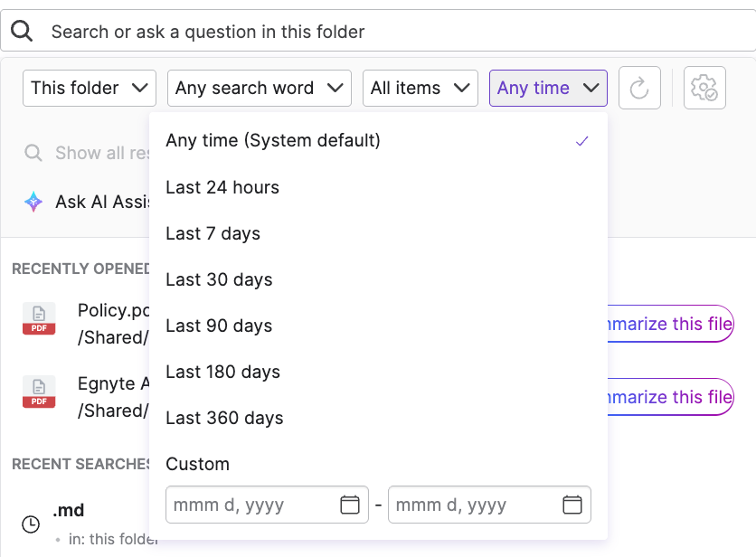Open calendar picker for start date

point(350,505)
